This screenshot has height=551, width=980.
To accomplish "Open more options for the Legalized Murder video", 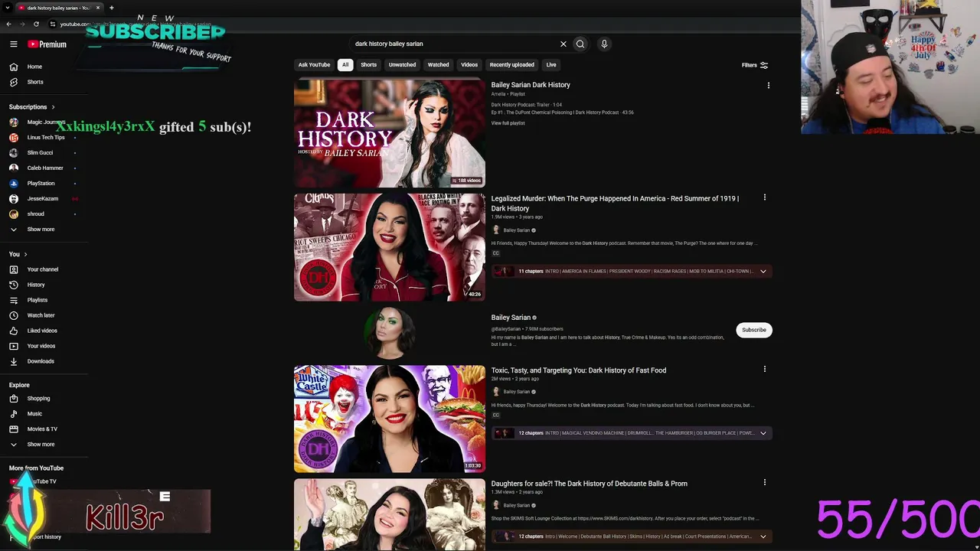I will click(764, 197).
